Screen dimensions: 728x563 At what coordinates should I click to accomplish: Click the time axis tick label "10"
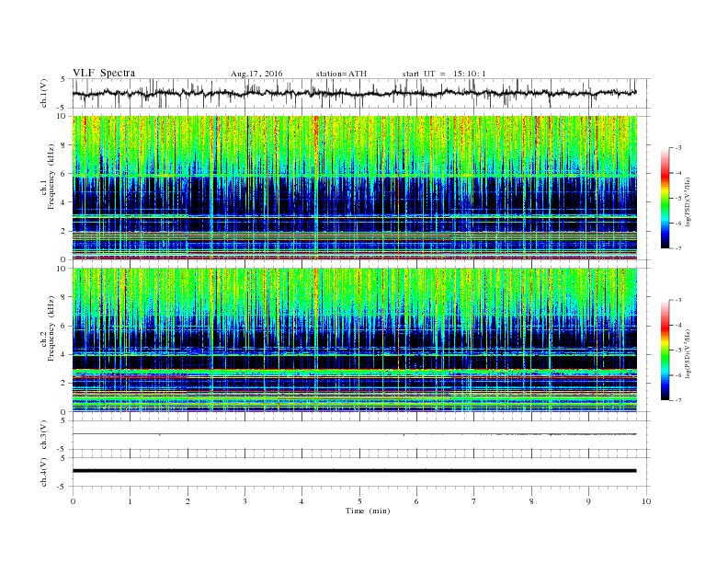point(646,501)
